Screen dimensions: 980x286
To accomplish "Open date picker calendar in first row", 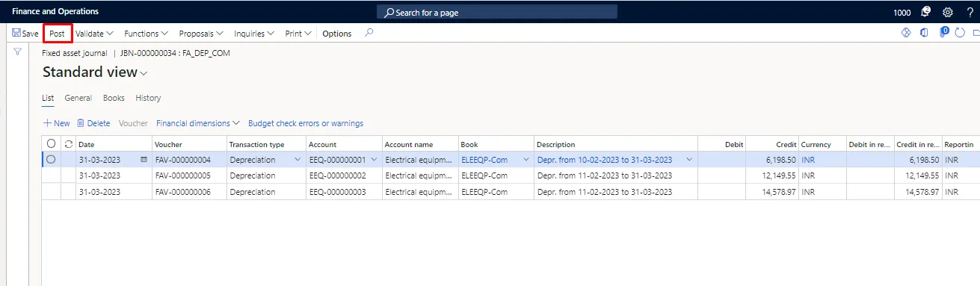I will tap(144, 160).
